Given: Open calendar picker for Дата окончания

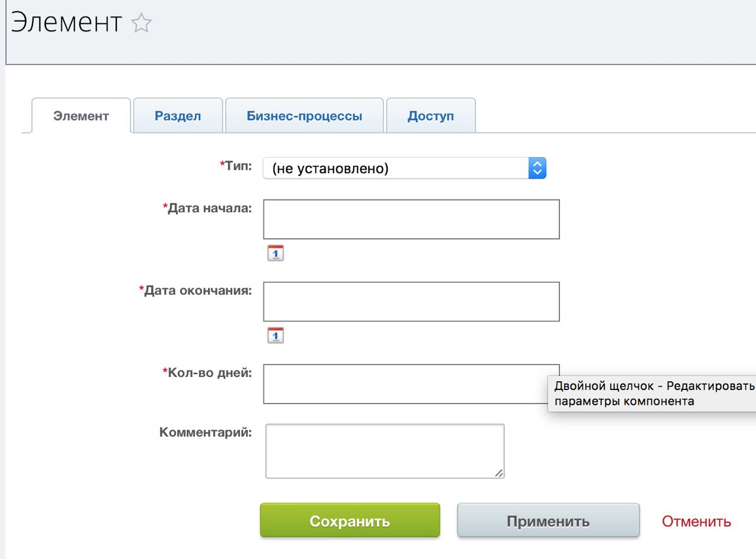Looking at the screenshot, I should [x=276, y=336].
